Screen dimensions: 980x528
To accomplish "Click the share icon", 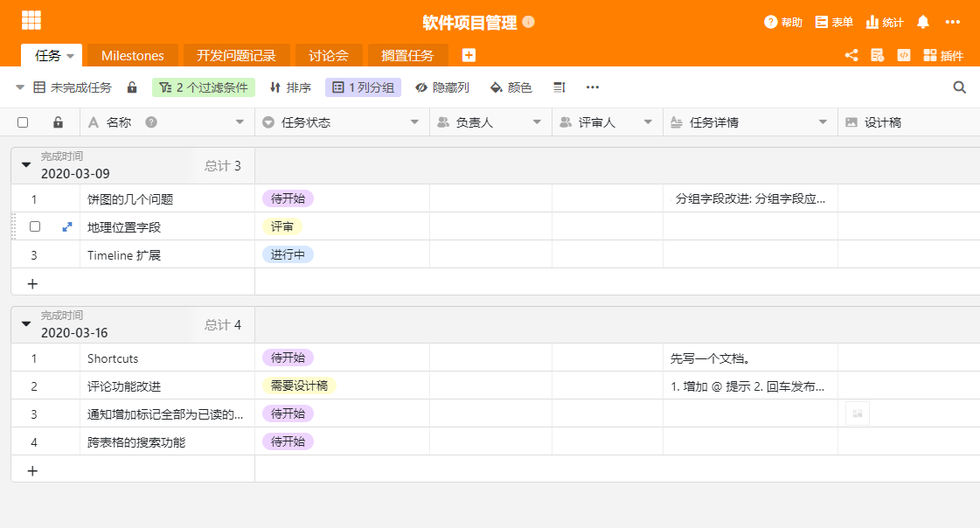I will point(851,55).
